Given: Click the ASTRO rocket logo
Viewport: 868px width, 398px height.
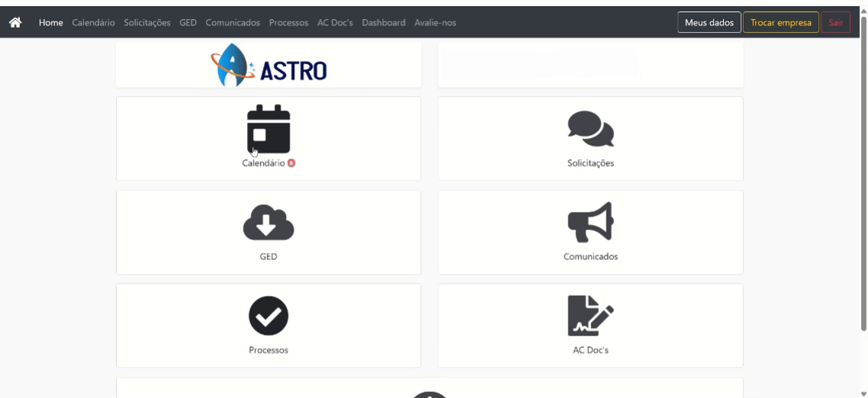Looking at the screenshot, I should coord(268,66).
